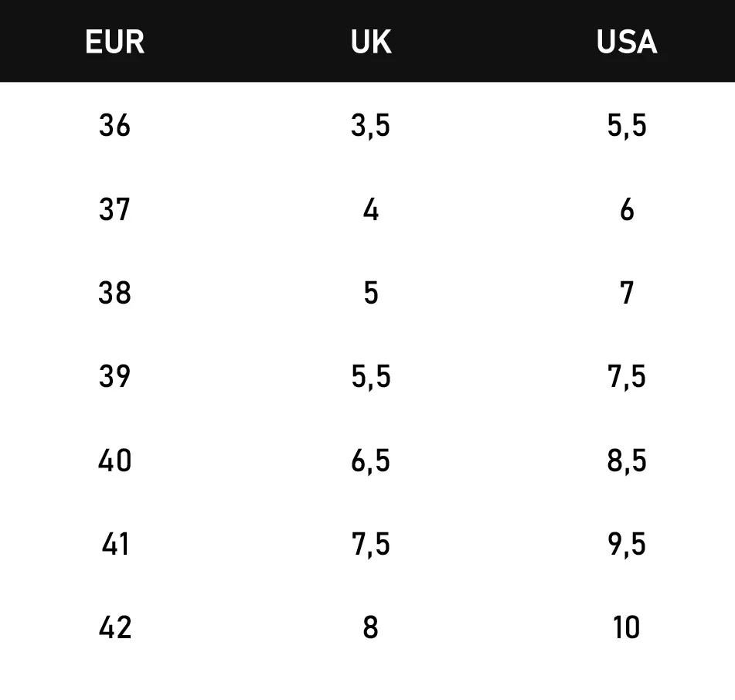Click UK size 3,5 cell
Image resolution: width=735 pixels, height=700 pixels.
click(371, 125)
